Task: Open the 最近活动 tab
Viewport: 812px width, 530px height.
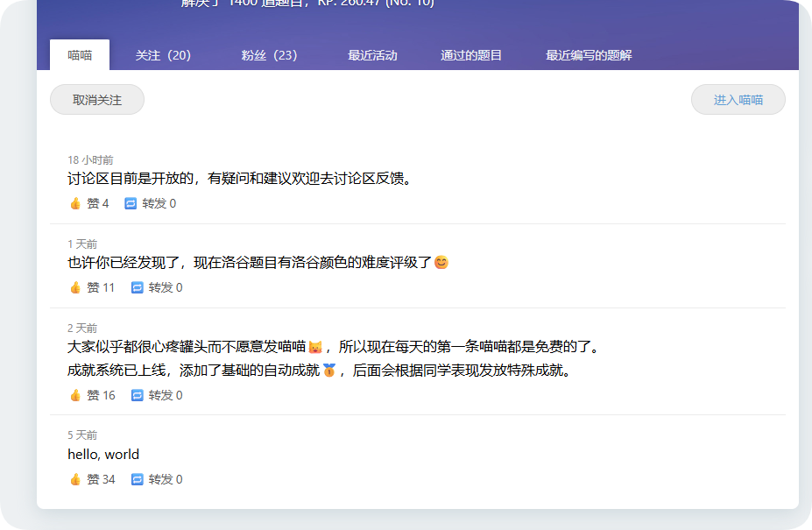Action: click(x=372, y=55)
